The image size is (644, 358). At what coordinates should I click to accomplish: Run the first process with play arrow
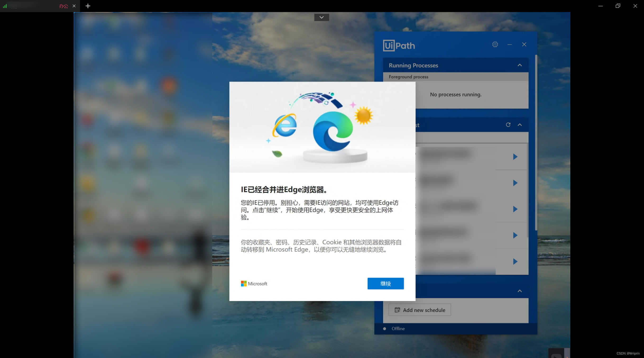point(515,157)
